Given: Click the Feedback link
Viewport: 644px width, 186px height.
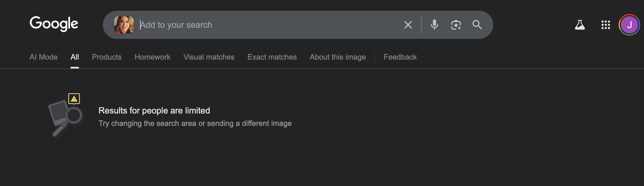Looking at the screenshot, I should pyautogui.click(x=400, y=57).
